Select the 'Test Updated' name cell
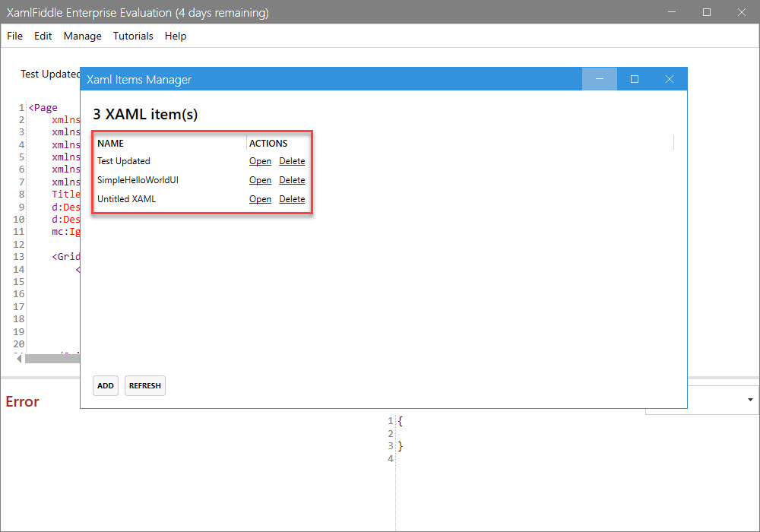Screen dimensions: 760x532 coord(124,161)
